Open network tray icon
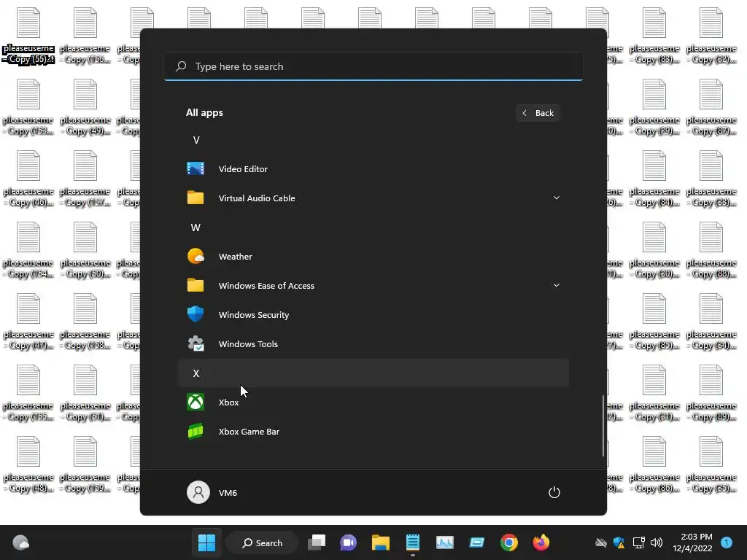 click(x=638, y=542)
